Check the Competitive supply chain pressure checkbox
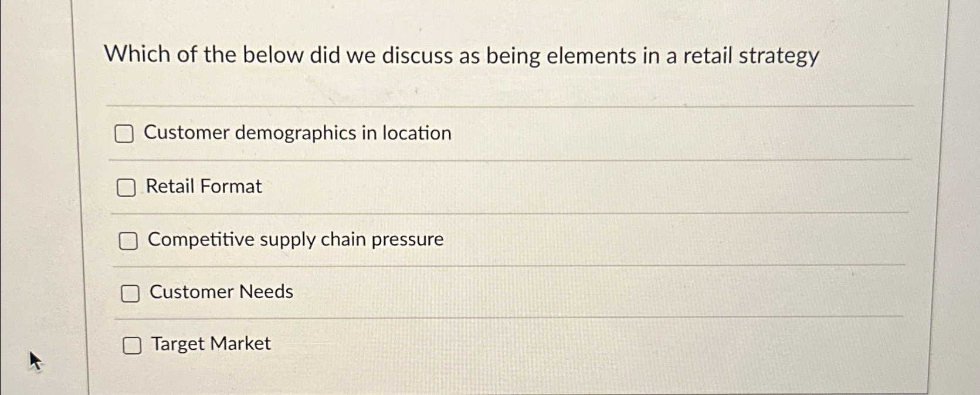The width and height of the screenshot is (980, 395). point(129,240)
